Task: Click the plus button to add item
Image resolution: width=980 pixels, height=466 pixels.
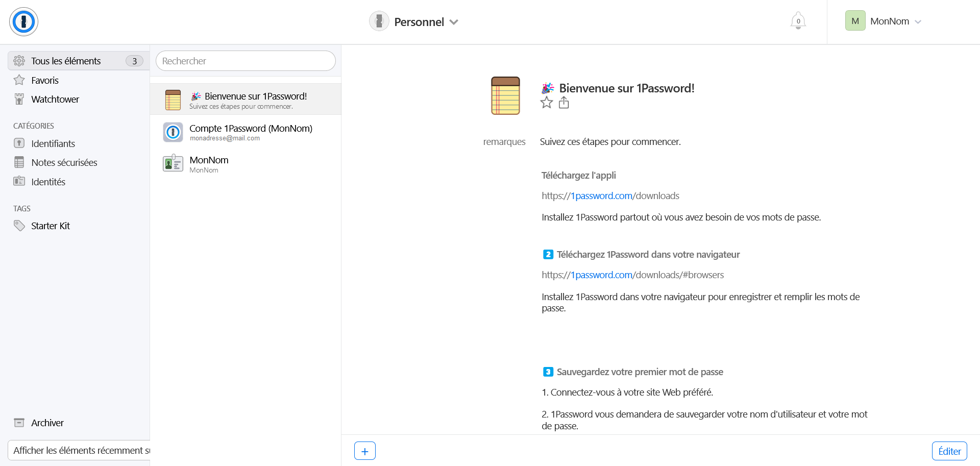Action: [364, 451]
